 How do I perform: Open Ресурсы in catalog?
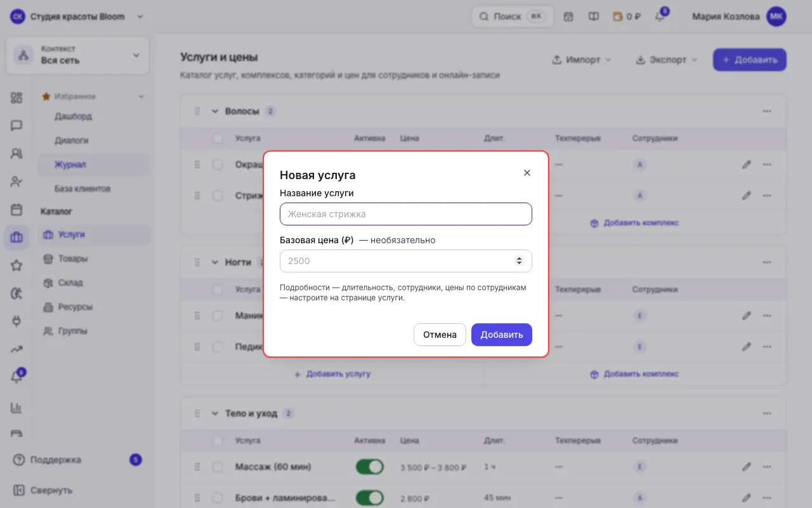click(x=93, y=307)
